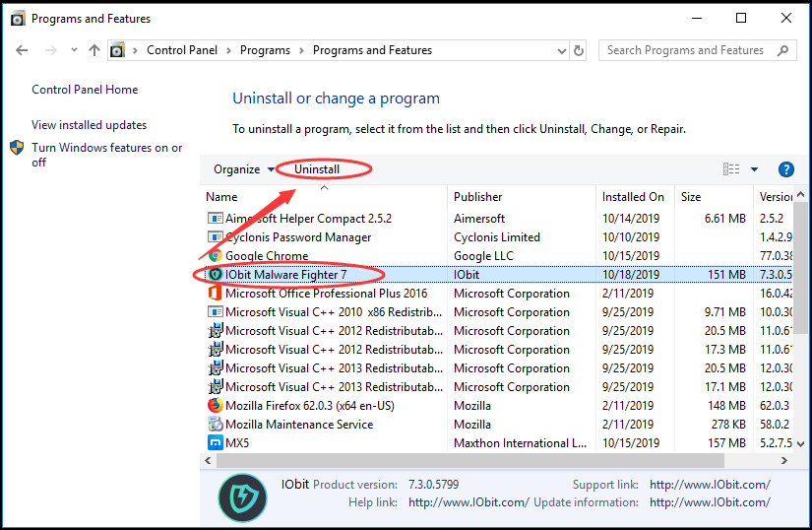Select the Cyclonis Password Manager icon
Screen dimensions: 812x530
(x=215, y=236)
